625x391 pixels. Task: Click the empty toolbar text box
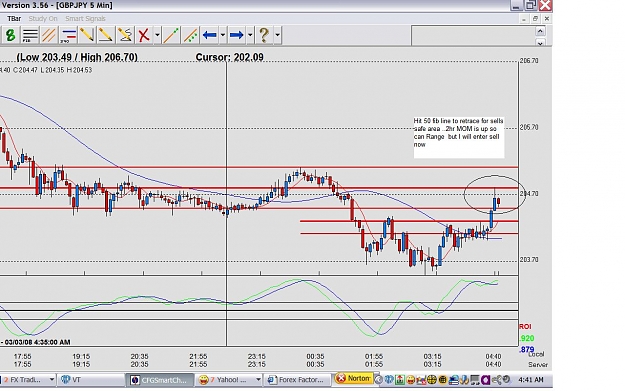(x=473, y=36)
